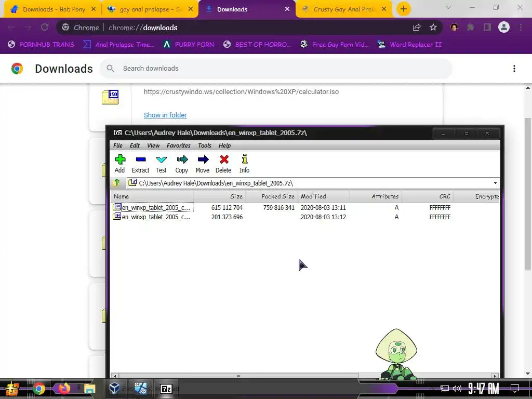The width and height of the screenshot is (532, 399).
Task: Open the Downloads page more actions menu
Action: (x=514, y=69)
